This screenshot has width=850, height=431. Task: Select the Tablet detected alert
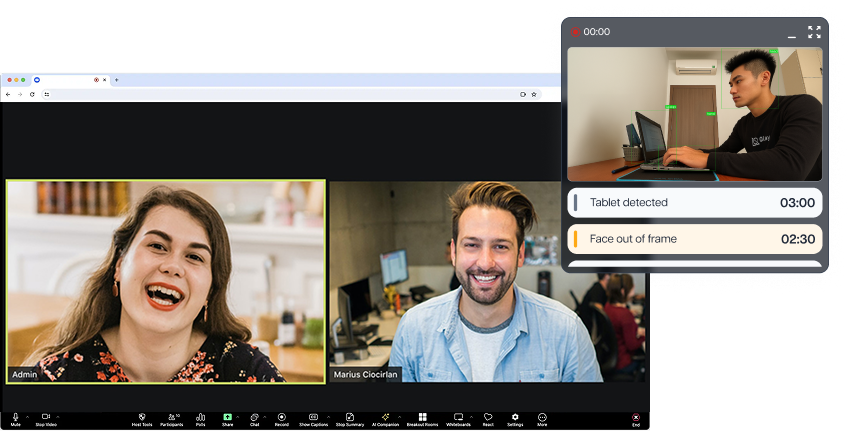[x=695, y=203]
